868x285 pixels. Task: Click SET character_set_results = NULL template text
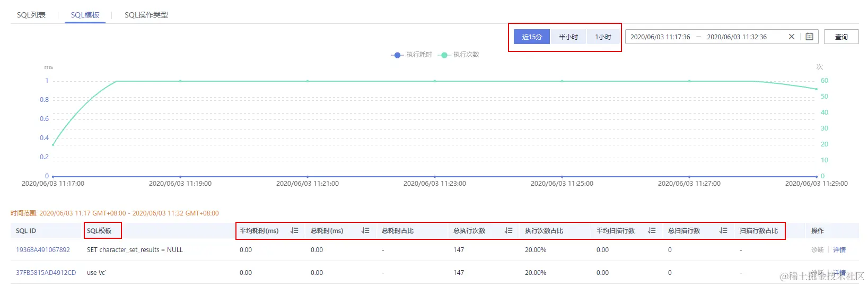(135, 249)
